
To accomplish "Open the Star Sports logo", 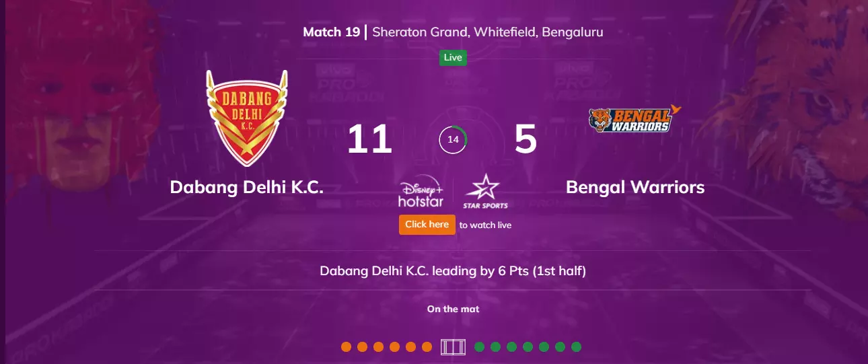I will tap(485, 192).
